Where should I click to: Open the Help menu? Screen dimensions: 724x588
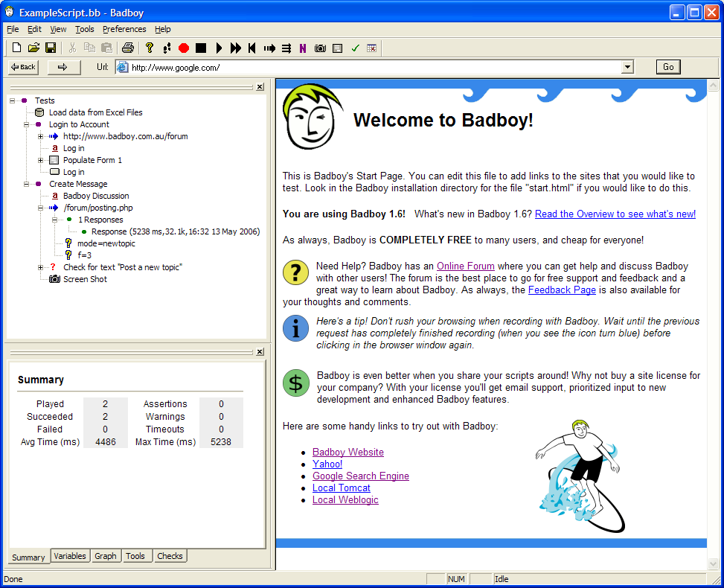(162, 29)
